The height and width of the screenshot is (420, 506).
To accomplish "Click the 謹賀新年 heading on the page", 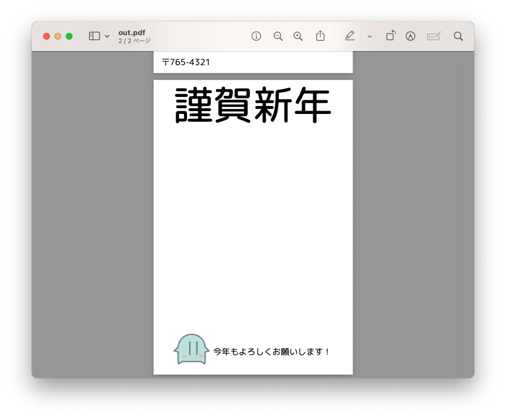I will (253, 105).
